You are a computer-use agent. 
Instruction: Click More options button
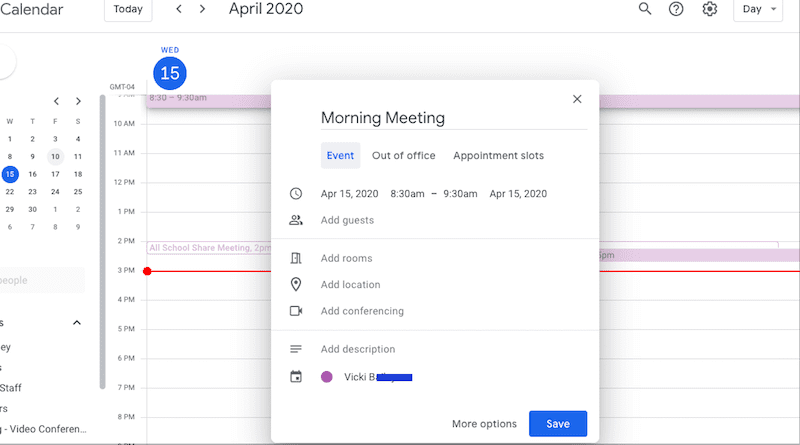[x=484, y=424]
